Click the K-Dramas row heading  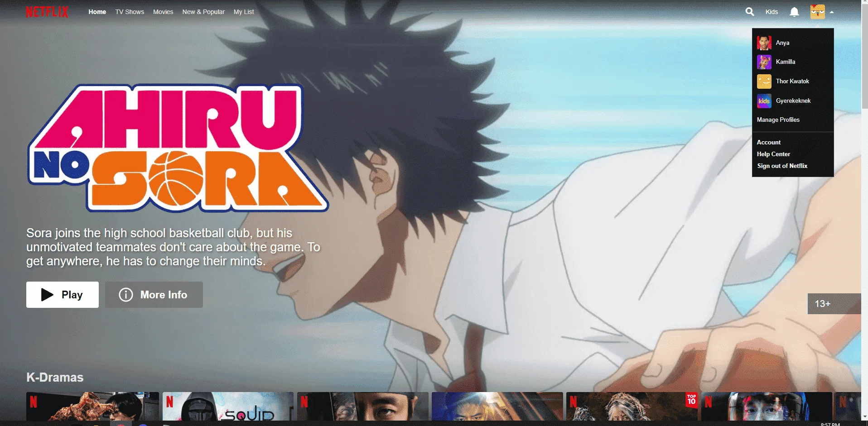55,377
